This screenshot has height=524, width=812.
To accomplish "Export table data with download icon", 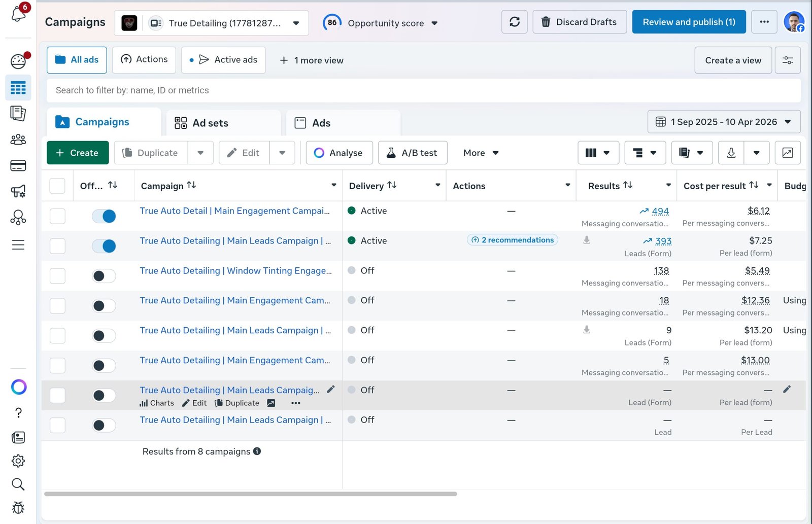I will tap(731, 153).
